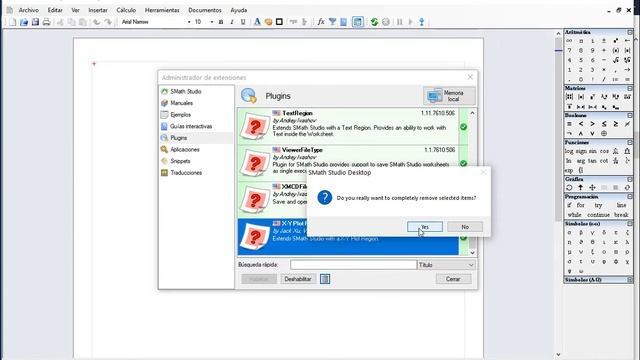The width and height of the screenshot is (640, 360).
Task: Collapse the Aritmética panel
Action: coord(630,32)
